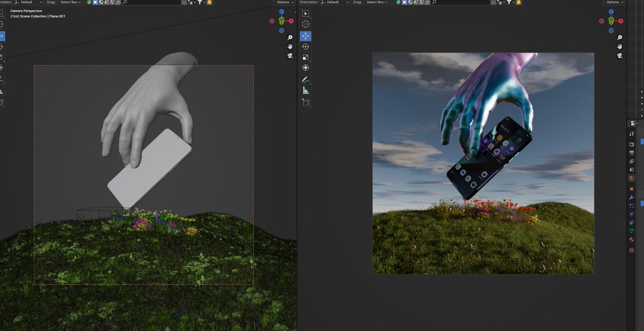Open the Tool properties tab
Screen dimensions: 644x331
click(x=632, y=134)
